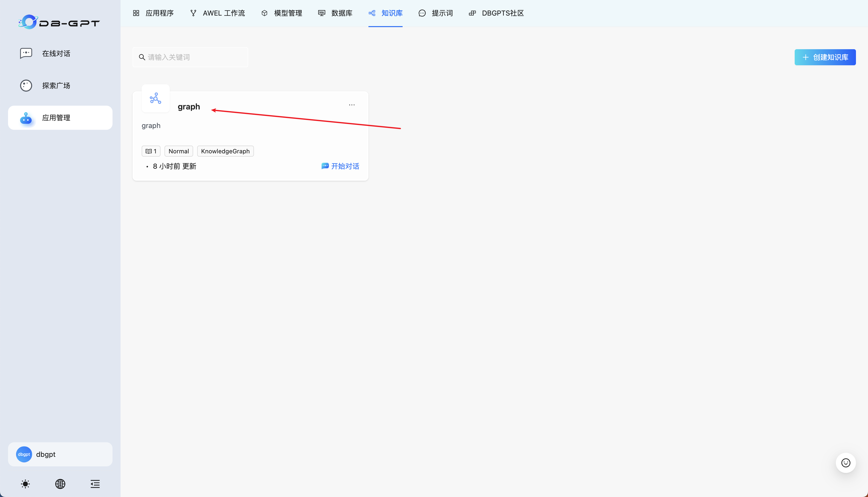The image size is (868, 497).
Task: Switch to AWEL 工作流 tab
Action: click(x=217, y=13)
